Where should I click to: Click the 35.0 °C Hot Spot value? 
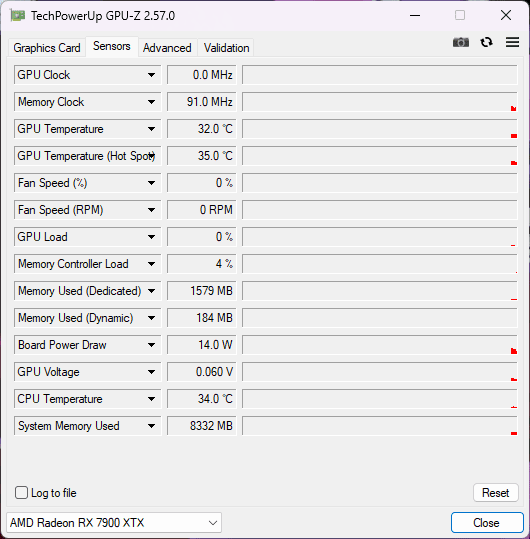[x=202, y=156]
